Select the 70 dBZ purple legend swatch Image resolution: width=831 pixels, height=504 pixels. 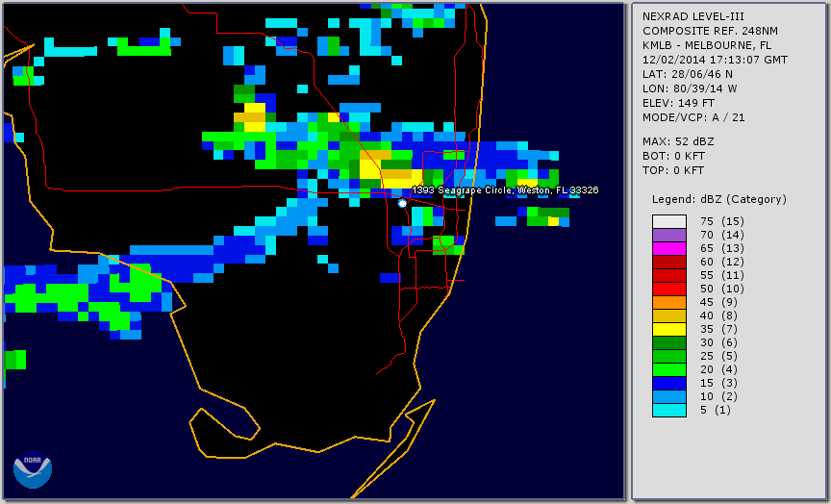[x=669, y=236]
